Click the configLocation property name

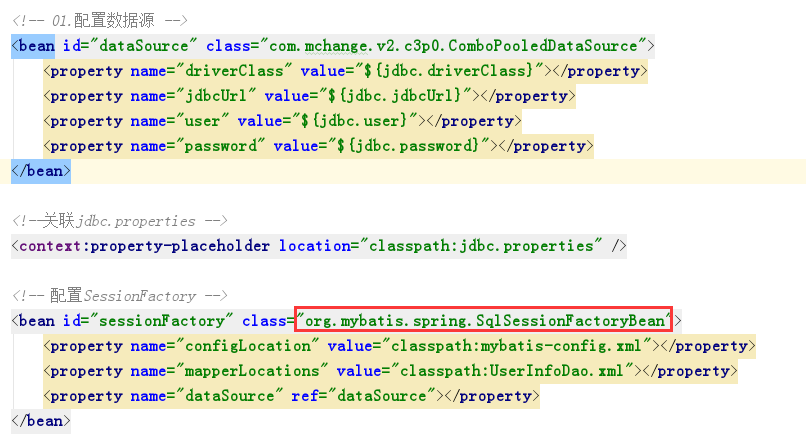(x=247, y=346)
